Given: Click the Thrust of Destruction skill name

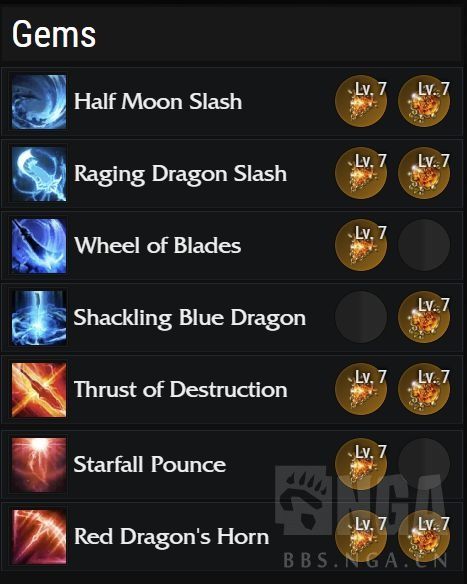Looking at the screenshot, I should click(x=181, y=390).
